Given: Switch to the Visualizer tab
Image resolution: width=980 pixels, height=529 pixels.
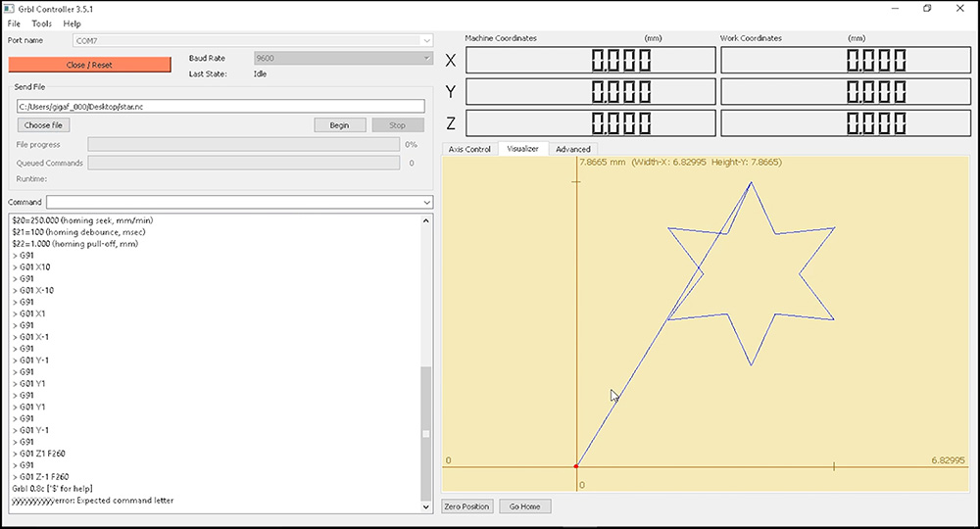Looking at the screenshot, I should tap(522, 149).
